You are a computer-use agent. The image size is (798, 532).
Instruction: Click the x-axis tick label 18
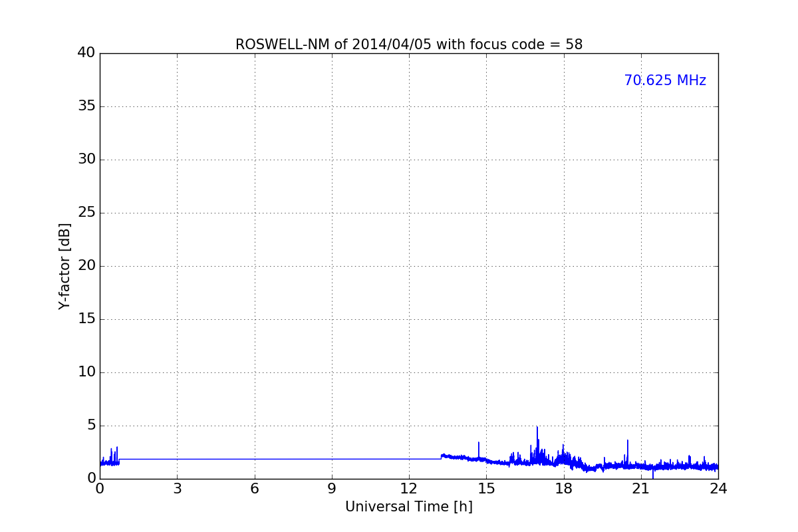click(x=564, y=489)
